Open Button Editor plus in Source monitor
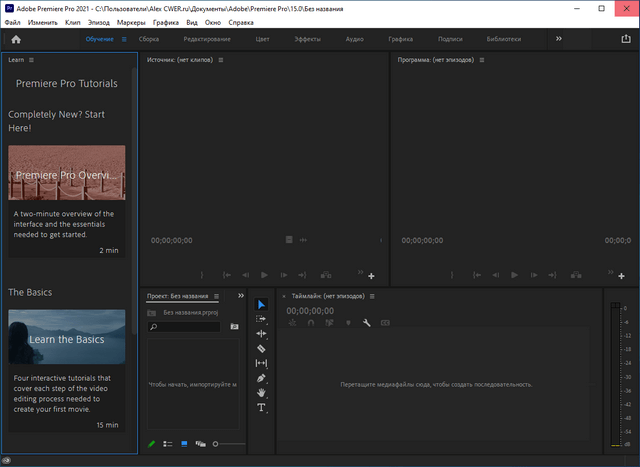This screenshot has width=640, height=467. click(371, 275)
